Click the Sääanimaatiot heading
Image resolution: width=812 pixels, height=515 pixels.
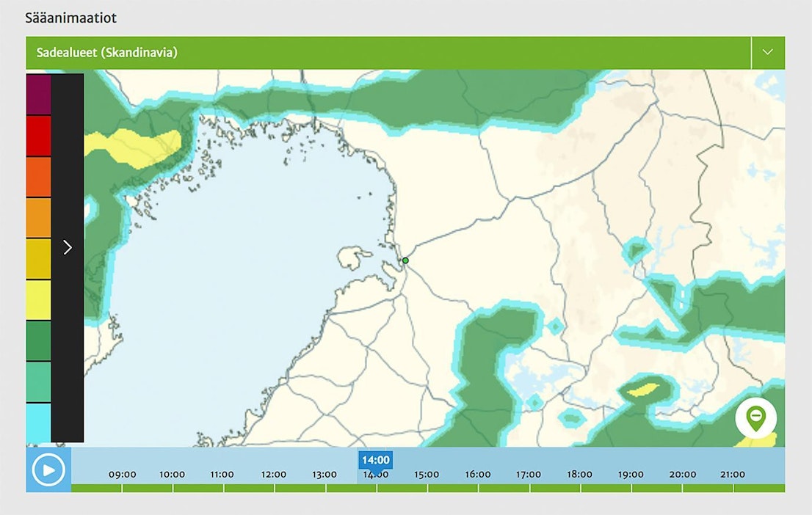tap(70, 17)
